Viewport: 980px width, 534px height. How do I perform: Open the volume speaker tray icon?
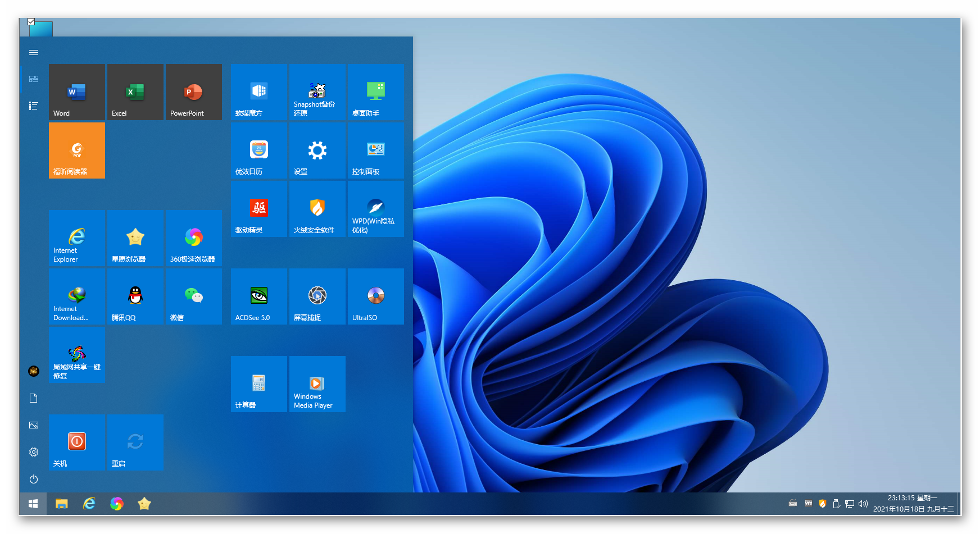pos(863,504)
